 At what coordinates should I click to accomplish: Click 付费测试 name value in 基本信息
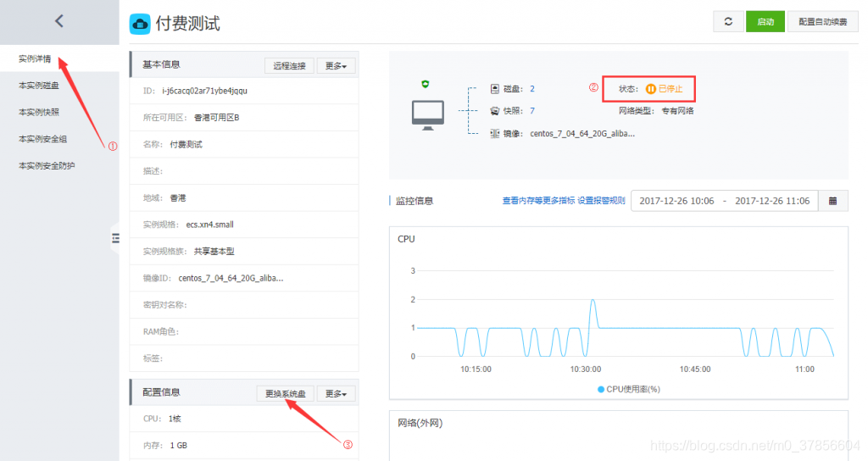[x=186, y=144]
